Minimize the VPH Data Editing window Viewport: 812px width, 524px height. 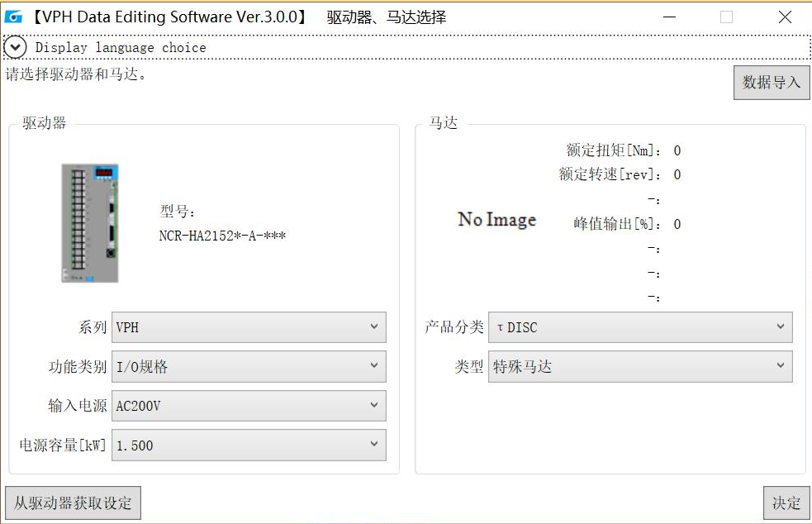tap(667, 17)
